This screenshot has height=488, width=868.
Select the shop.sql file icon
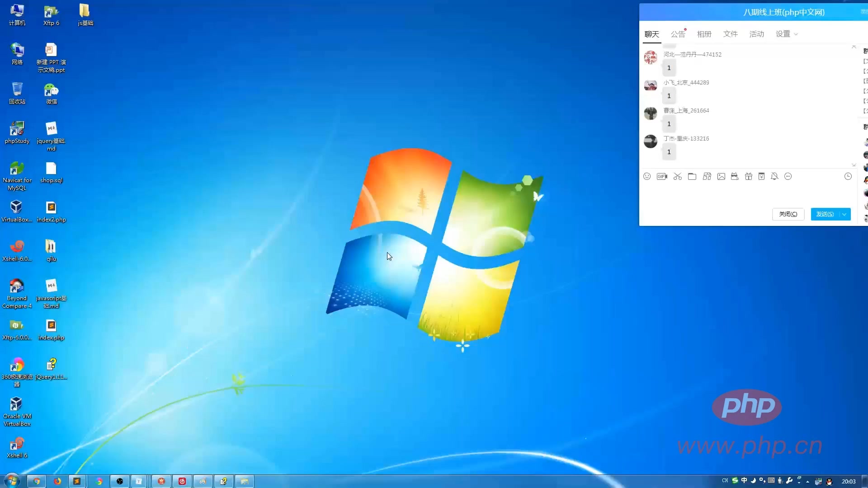point(51,172)
